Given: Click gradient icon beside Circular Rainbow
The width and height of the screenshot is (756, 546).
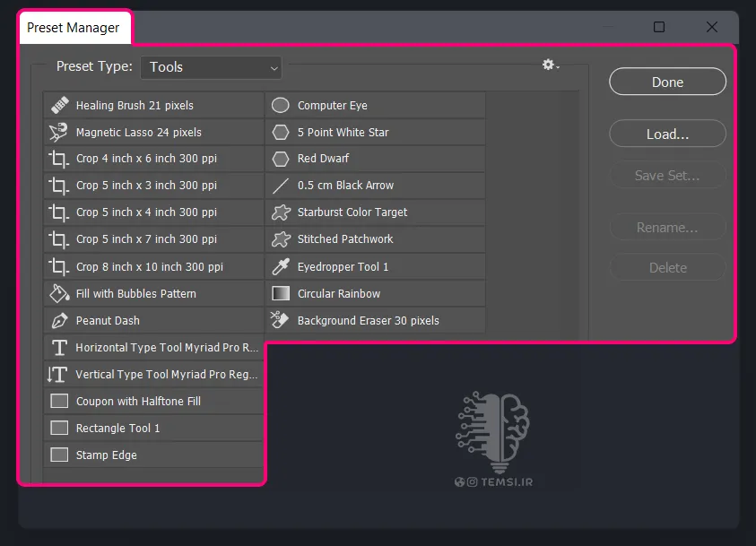Looking at the screenshot, I should 281,293.
